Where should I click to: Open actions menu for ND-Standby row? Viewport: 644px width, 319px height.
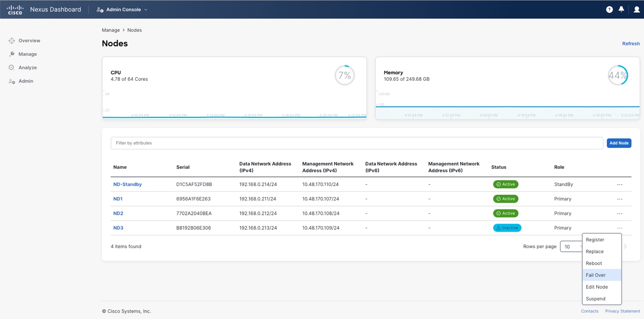(620, 185)
